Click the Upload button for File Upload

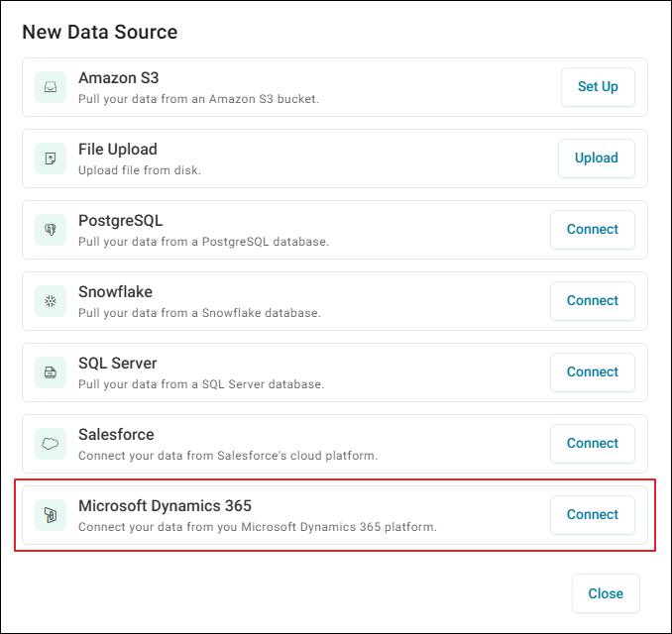tap(596, 158)
